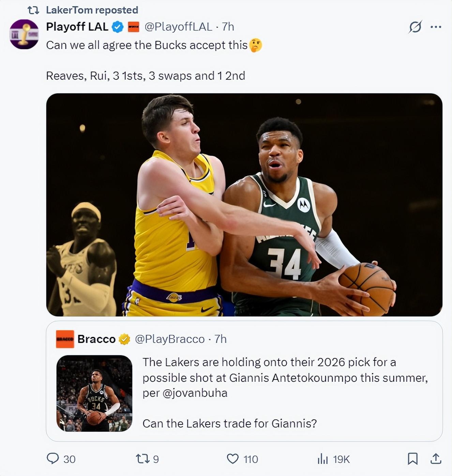This screenshot has height=476, width=452.
Task: Click the gold verified badge beside Bracco
Action: (x=124, y=339)
